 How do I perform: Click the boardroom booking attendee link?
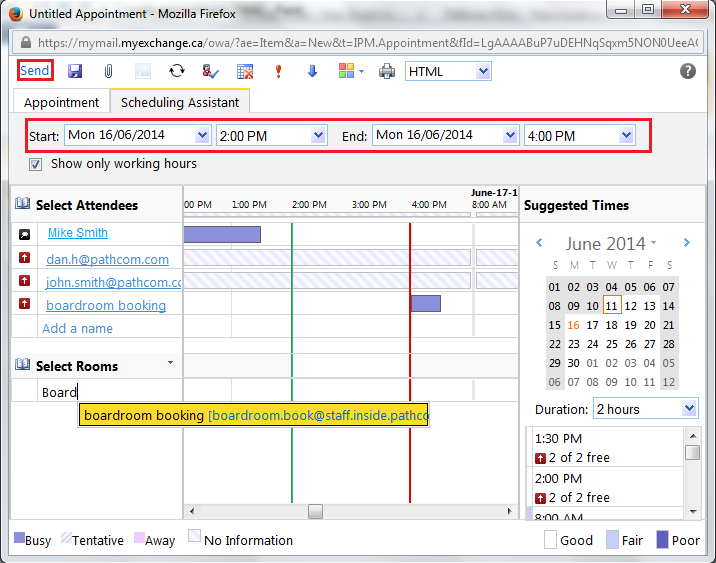point(106,305)
